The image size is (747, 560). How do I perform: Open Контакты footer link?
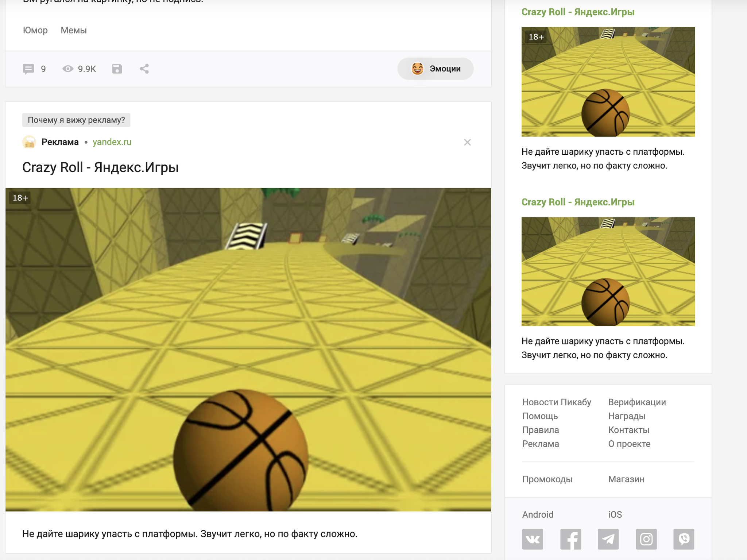(629, 430)
